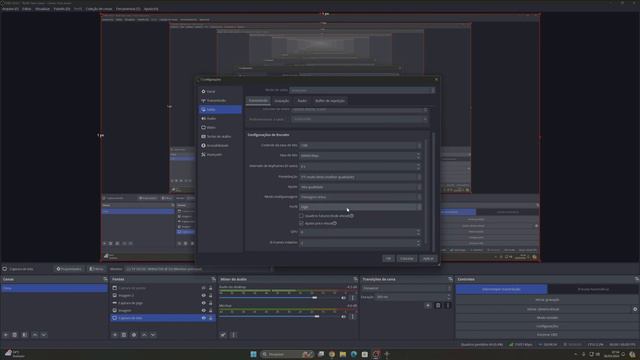This screenshot has width=640, height=360.
Task: Remove selected scene with trash icon
Action: (x=15, y=335)
